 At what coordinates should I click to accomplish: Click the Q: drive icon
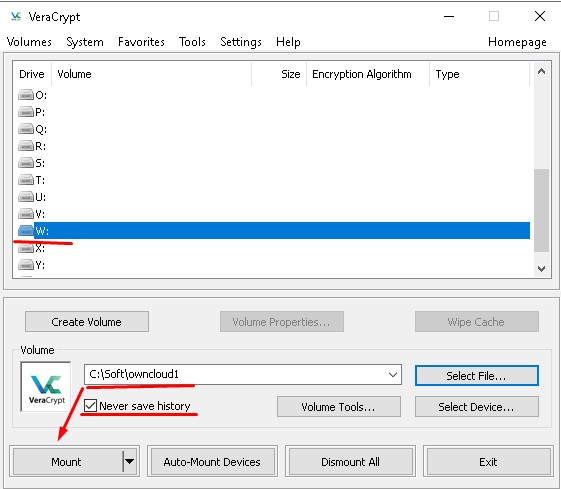26,129
